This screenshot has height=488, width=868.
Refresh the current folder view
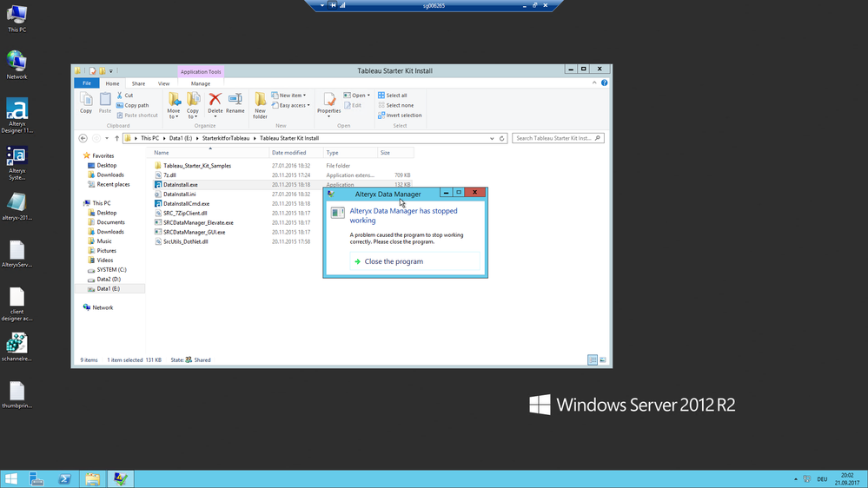pos(502,138)
